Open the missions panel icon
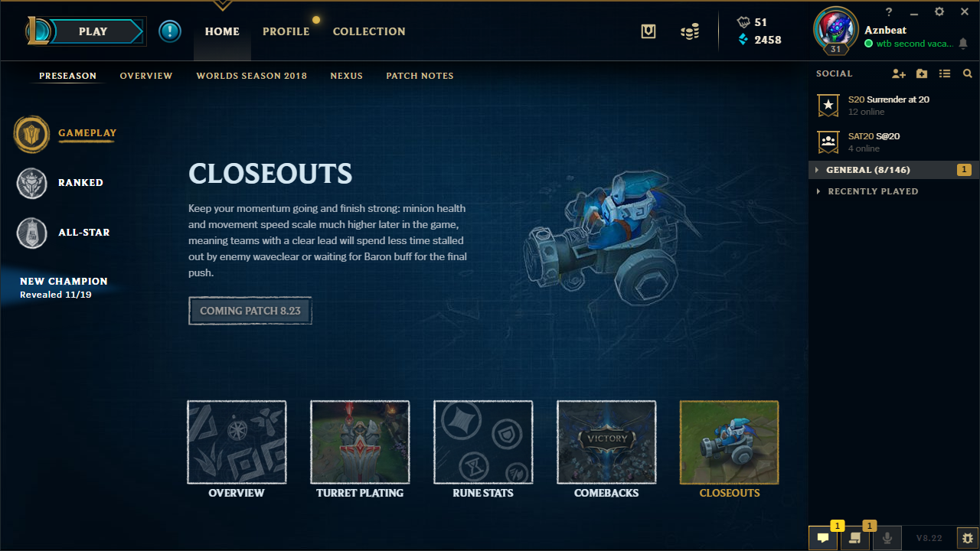Viewport: 980px width, 551px height. pos(855,538)
